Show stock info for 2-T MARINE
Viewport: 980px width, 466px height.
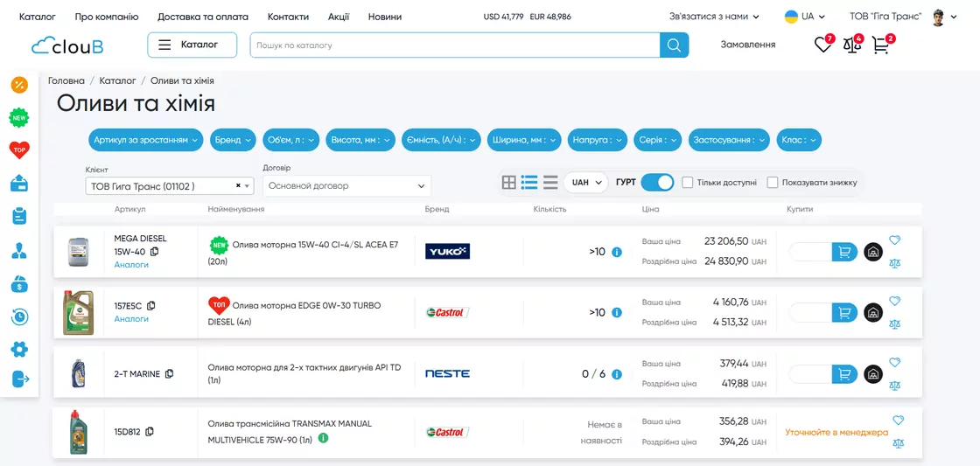[617, 374]
